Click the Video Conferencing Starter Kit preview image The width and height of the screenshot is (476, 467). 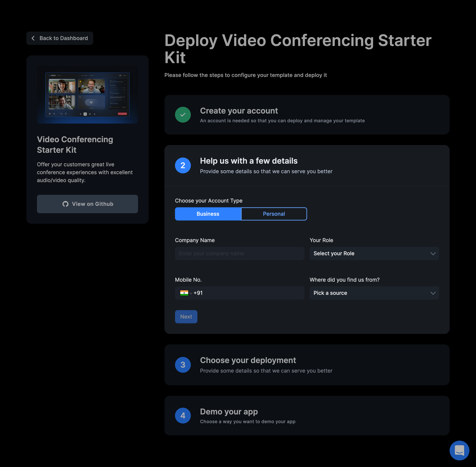(87, 95)
